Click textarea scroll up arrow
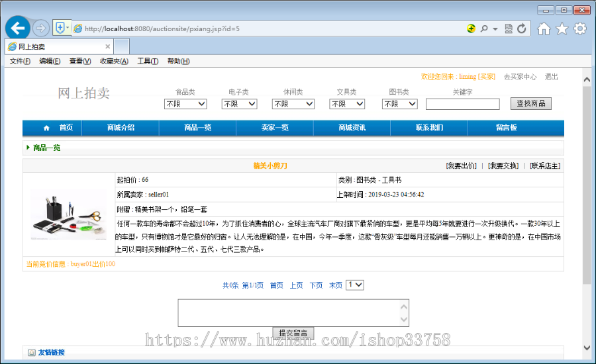 click(x=404, y=306)
